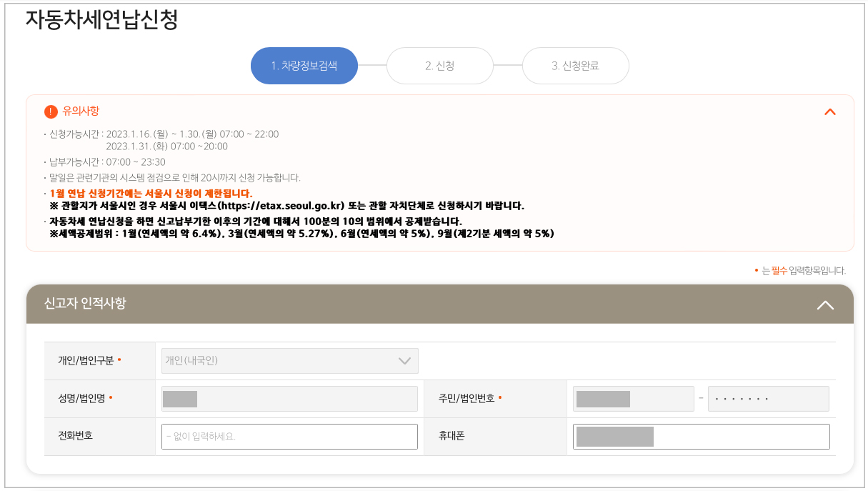This screenshot has height=491, width=868.
Task: Click the orange 유의사항 warning icon
Action: tap(51, 111)
